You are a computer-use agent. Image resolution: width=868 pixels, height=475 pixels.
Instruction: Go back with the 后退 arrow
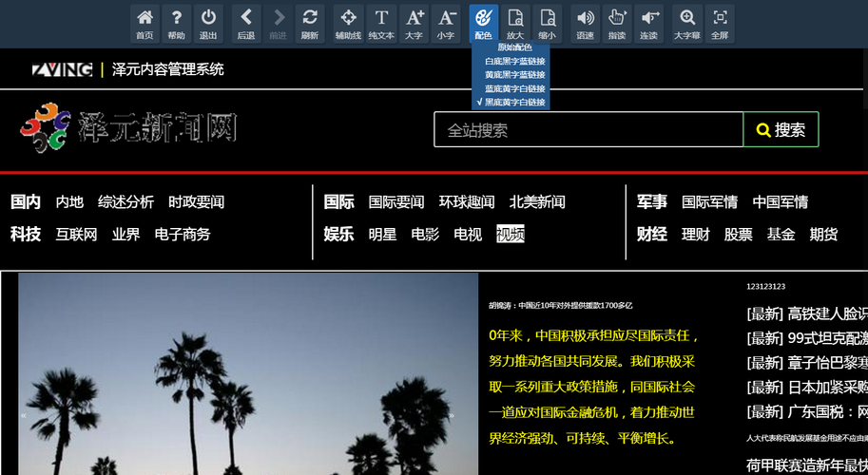246,24
